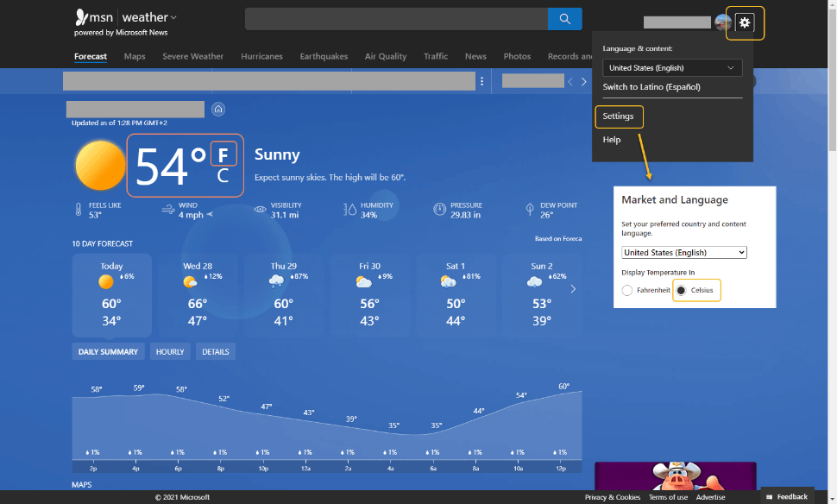Click Switch to Latino (Español) link
The image size is (837, 504).
(x=651, y=87)
